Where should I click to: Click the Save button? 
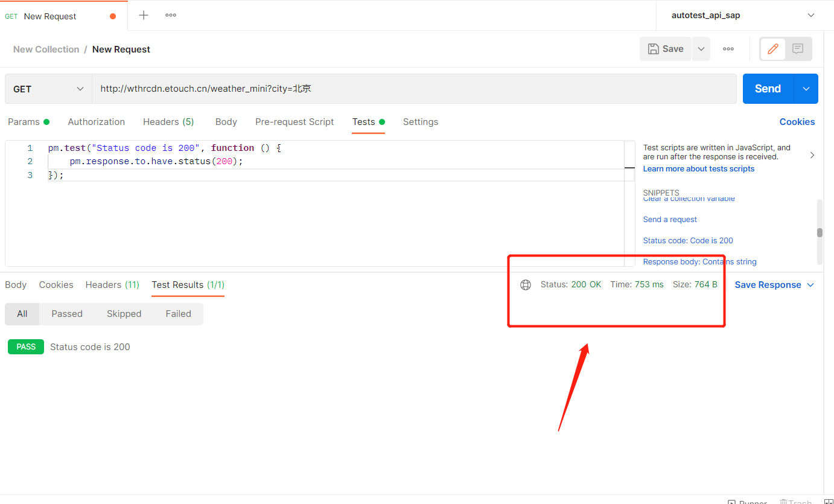point(666,49)
